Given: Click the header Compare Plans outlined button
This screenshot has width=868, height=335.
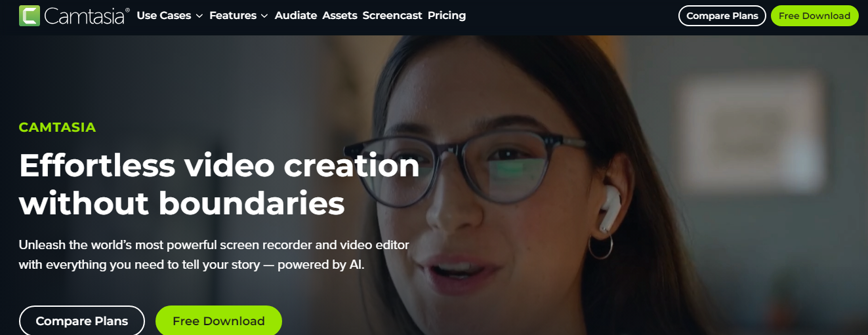Looking at the screenshot, I should coord(722,16).
